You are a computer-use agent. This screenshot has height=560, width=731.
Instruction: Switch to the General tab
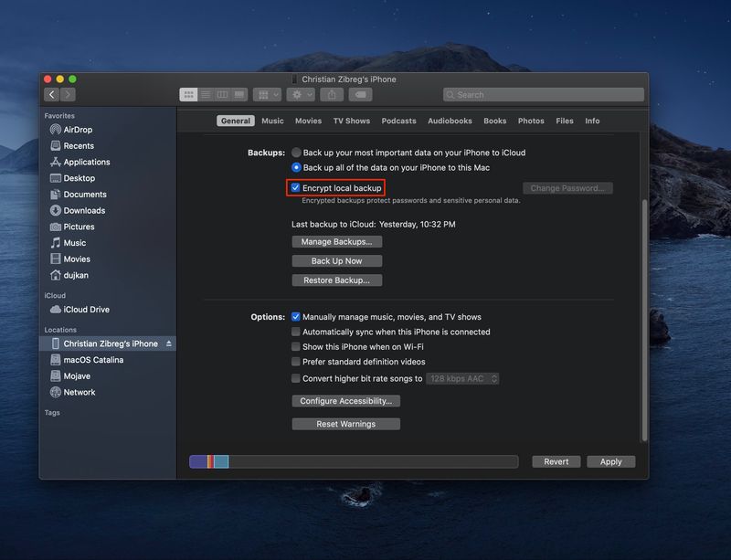[236, 121]
